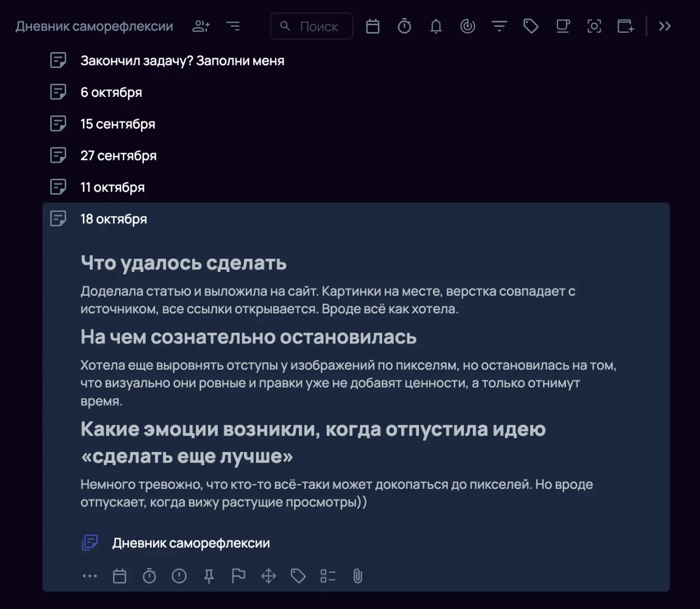Click the scan frame icon in the toolbar
The height and width of the screenshot is (609, 700).
[594, 26]
